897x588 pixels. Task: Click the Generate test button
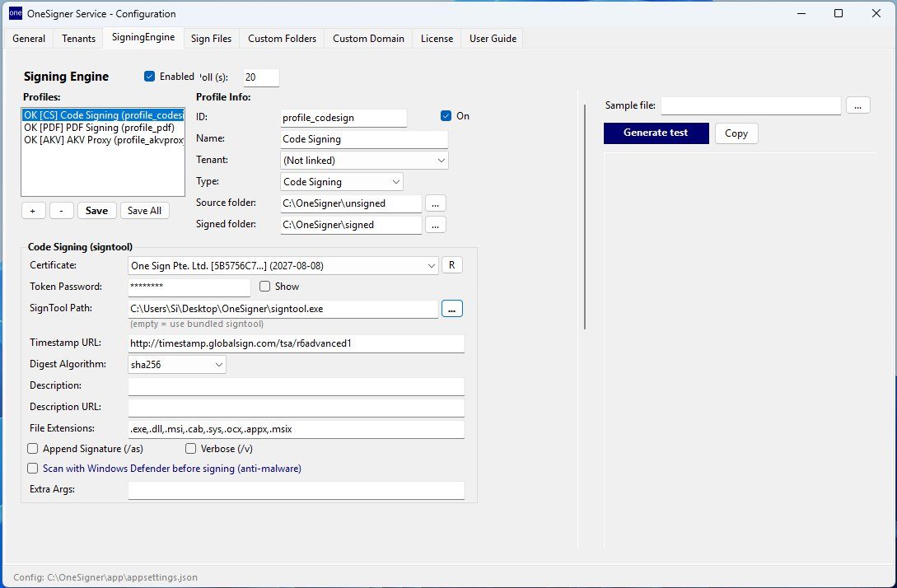[x=656, y=133]
